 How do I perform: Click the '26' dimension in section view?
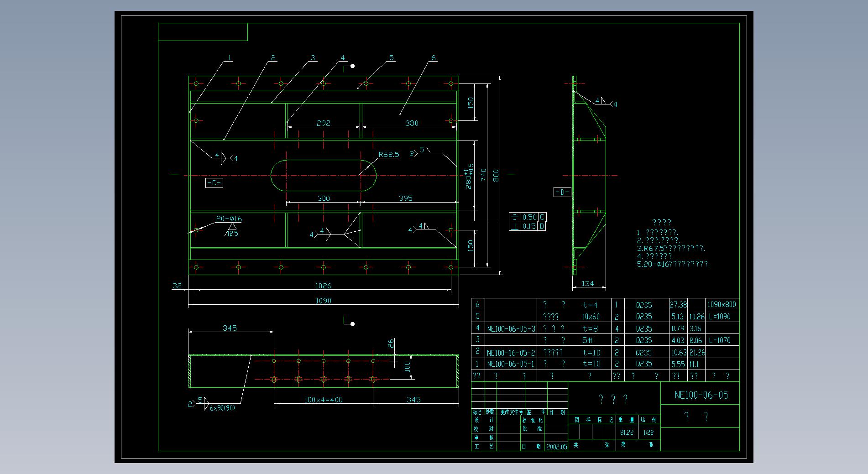391,344
